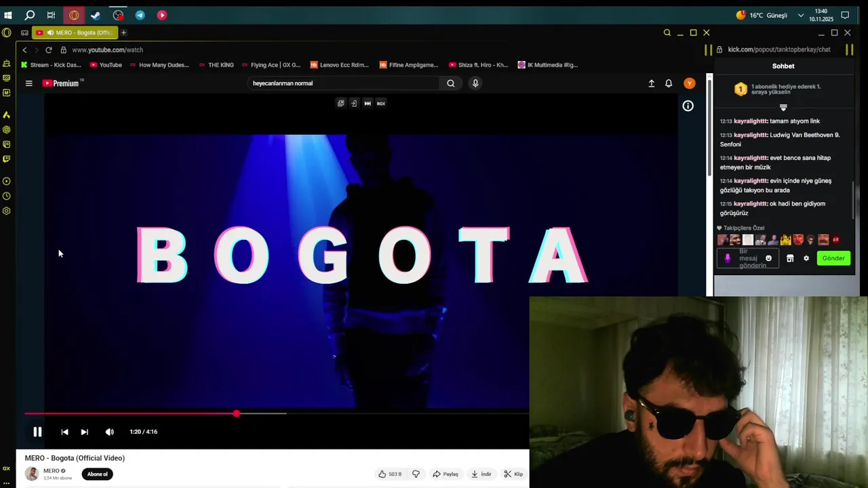This screenshot has width=868, height=488.
Task: Open IK Multimedia iRig bookmark
Action: click(547, 65)
